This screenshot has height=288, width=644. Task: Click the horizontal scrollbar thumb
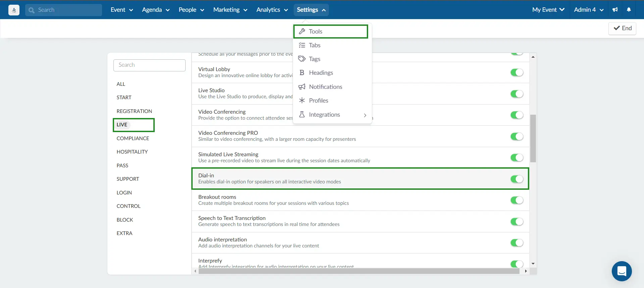pyautogui.click(x=359, y=271)
